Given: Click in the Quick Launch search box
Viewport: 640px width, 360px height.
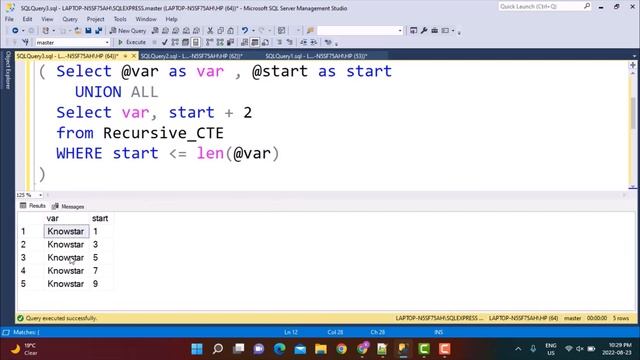Looking at the screenshot, I should [x=541, y=7].
